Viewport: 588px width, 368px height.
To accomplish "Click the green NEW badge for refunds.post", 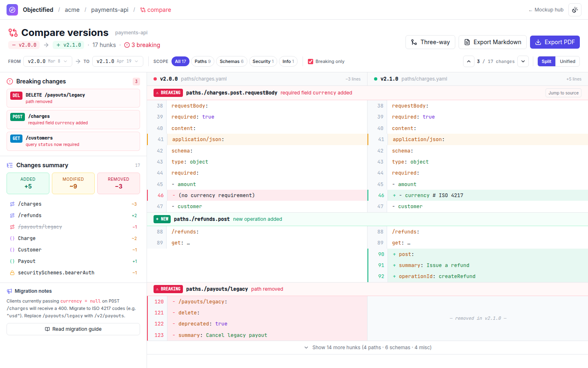I will click(162, 219).
